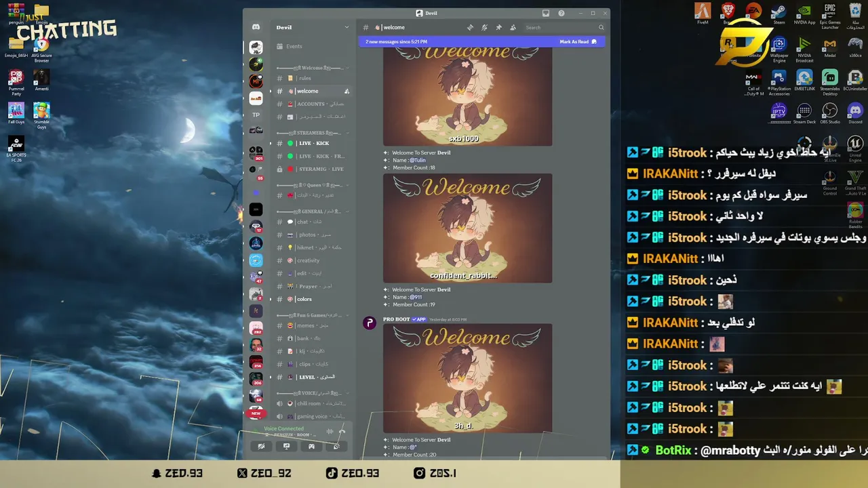Open the edit channel
The width and height of the screenshot is (868, 488).
(x=313, y=273)
